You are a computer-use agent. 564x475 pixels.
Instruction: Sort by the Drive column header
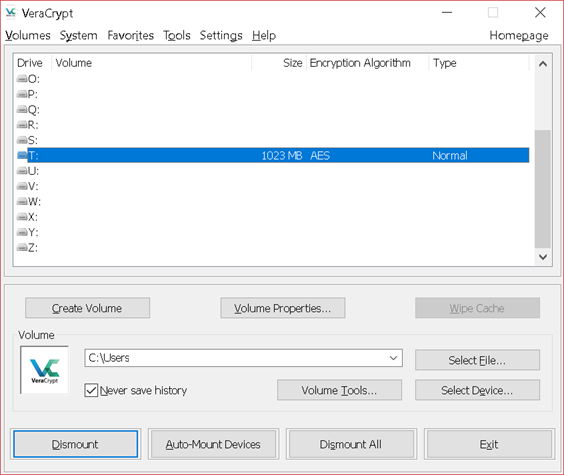click(x=32, y=63)
